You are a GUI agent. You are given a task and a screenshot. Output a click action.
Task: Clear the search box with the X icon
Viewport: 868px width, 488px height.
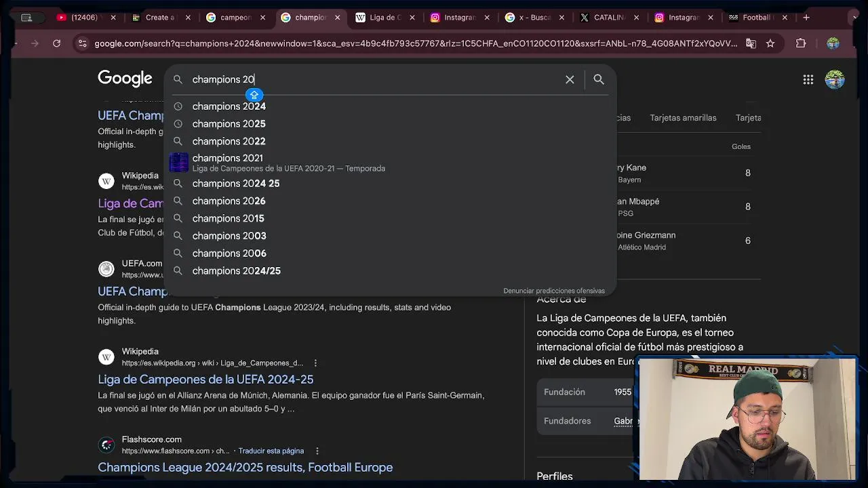pyautogui.click(x=570, y=79)
